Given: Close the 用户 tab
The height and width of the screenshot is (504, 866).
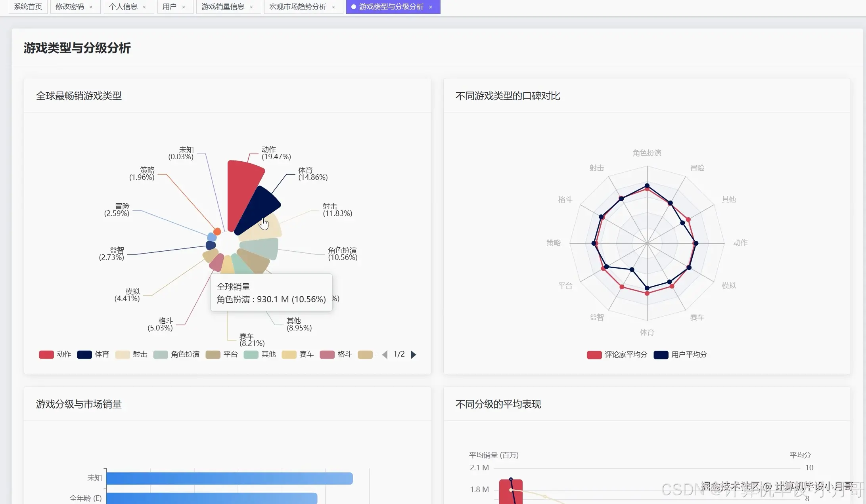Looking at the screenshot, I should tap(184, 7).
